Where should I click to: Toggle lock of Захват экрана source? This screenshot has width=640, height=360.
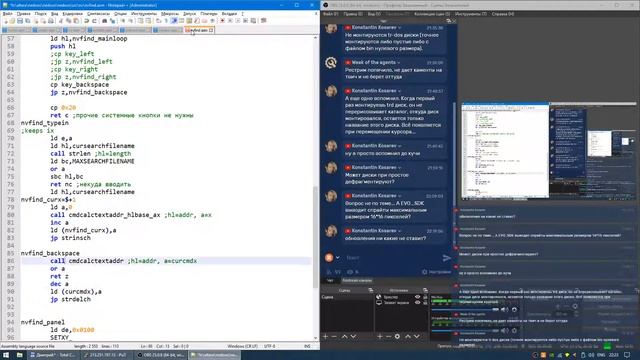click(x=425, y=302)
